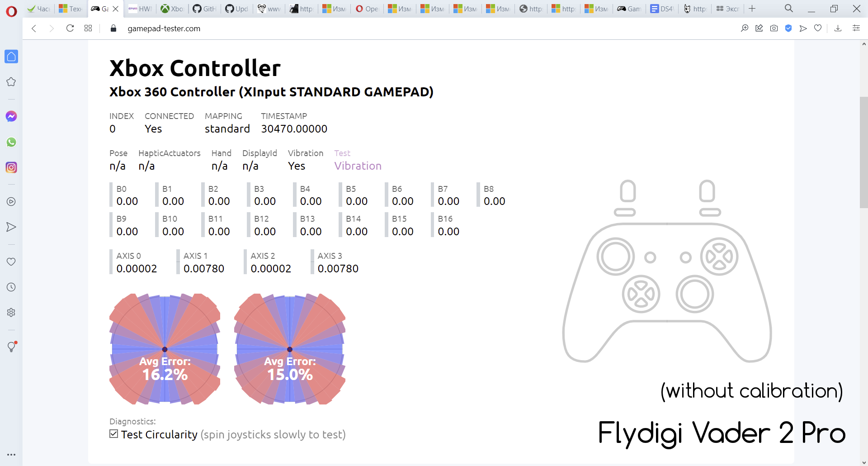Click the gamepad-tester.com address field
This screenshot has width=868, height=466.
pyautogui.click(x=164, y=29)
